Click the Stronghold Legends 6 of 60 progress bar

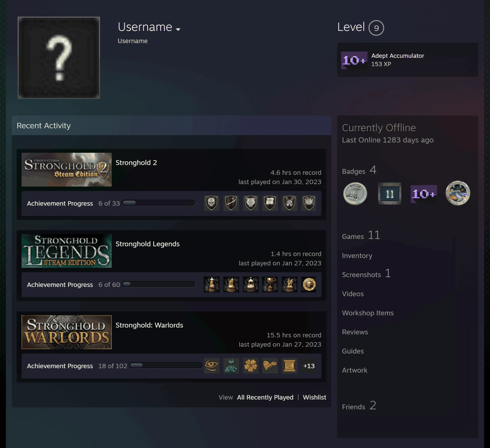pyautogui.click(x=158, y=284)
